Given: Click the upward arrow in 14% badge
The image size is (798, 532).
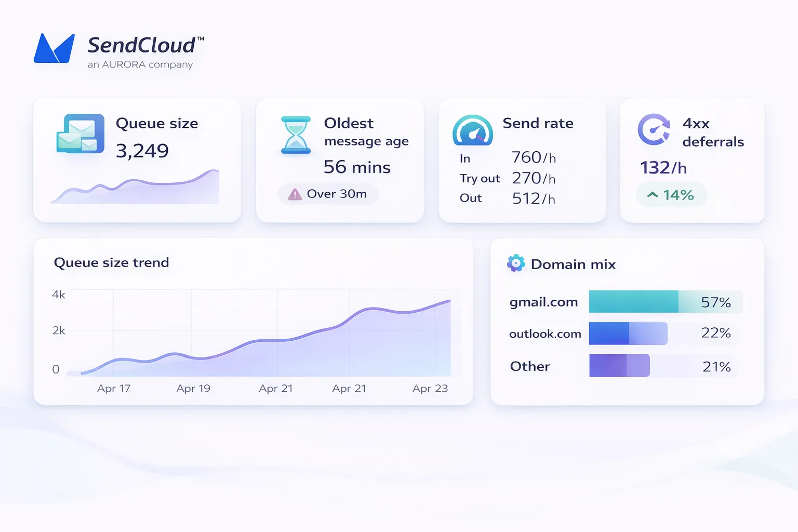Looking at the screenshot, I should pyautogui.click(x=653, y=195).
